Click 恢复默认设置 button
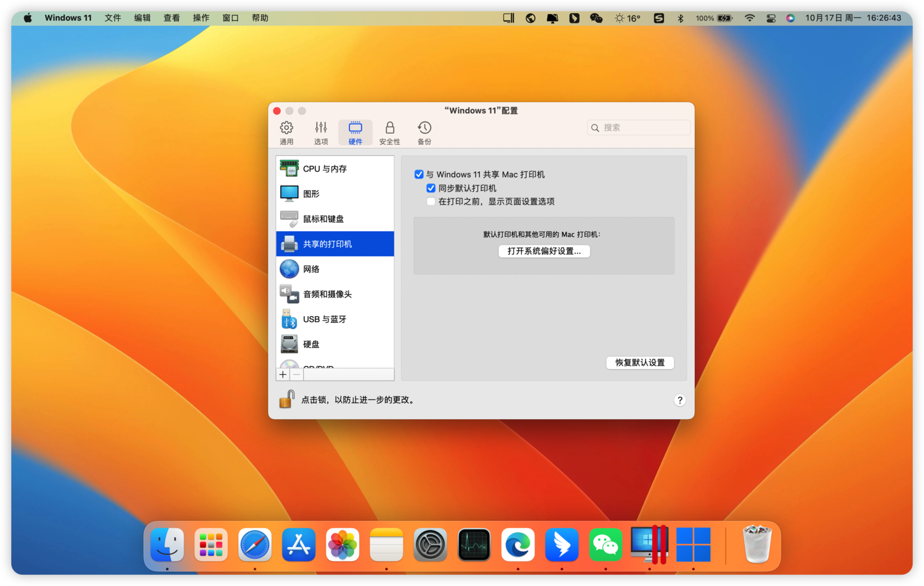Screen dimensions: 924x586 (640, 363)
